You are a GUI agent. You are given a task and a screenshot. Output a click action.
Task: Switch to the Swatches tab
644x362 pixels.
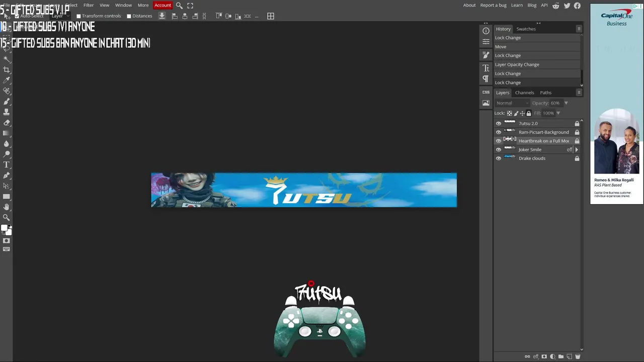(526, 29)
